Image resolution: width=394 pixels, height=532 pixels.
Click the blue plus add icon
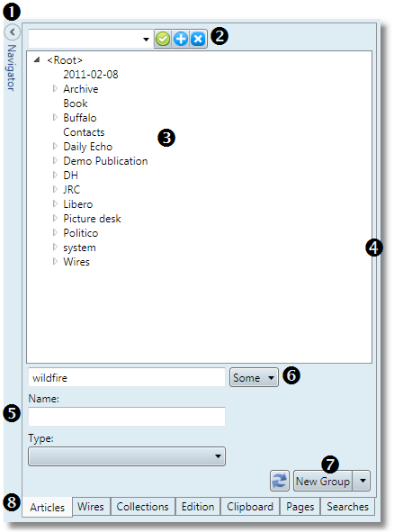coord(181,39)
